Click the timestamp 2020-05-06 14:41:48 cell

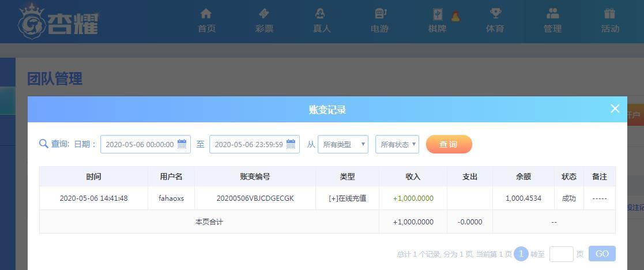click(x=93, y=198)
